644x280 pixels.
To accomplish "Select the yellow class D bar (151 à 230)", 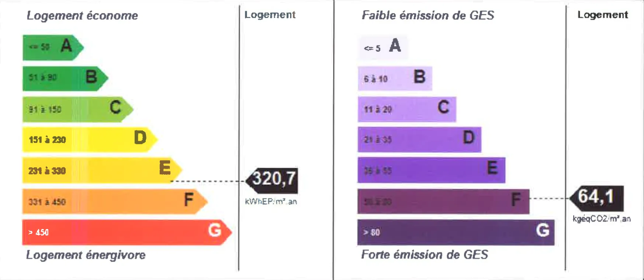I will (89, 140).
